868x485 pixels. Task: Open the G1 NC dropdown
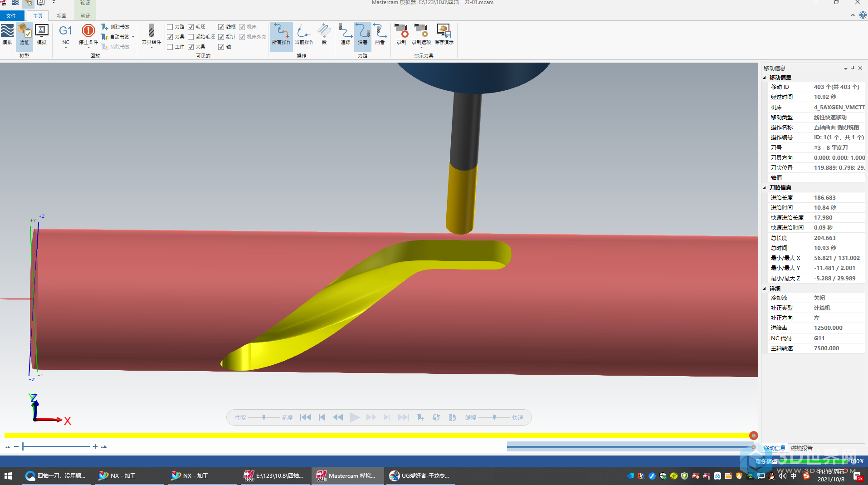pos(66,36)
